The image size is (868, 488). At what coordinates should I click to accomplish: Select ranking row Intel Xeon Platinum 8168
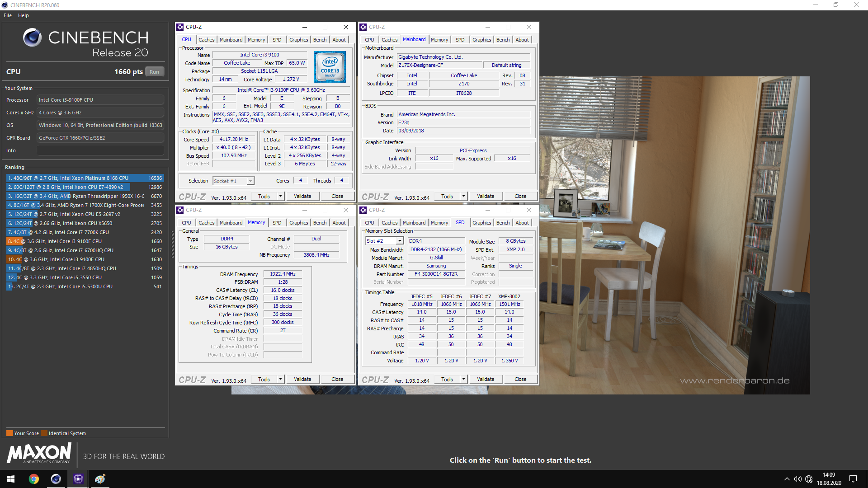coord(85,178)
